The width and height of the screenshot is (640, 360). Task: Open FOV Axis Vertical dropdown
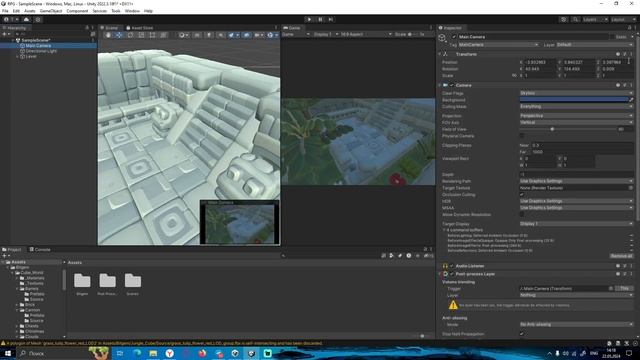576,122
